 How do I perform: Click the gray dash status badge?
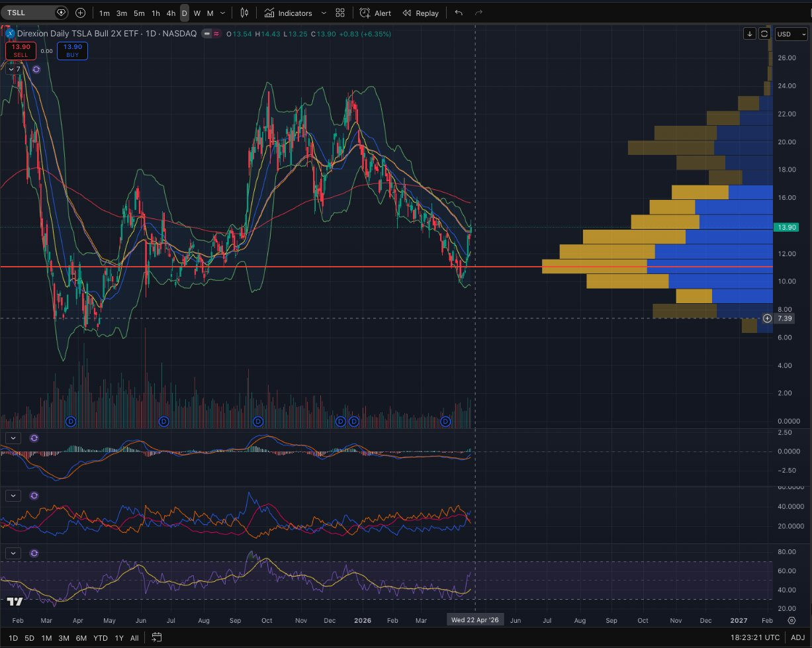pos(207,33)
